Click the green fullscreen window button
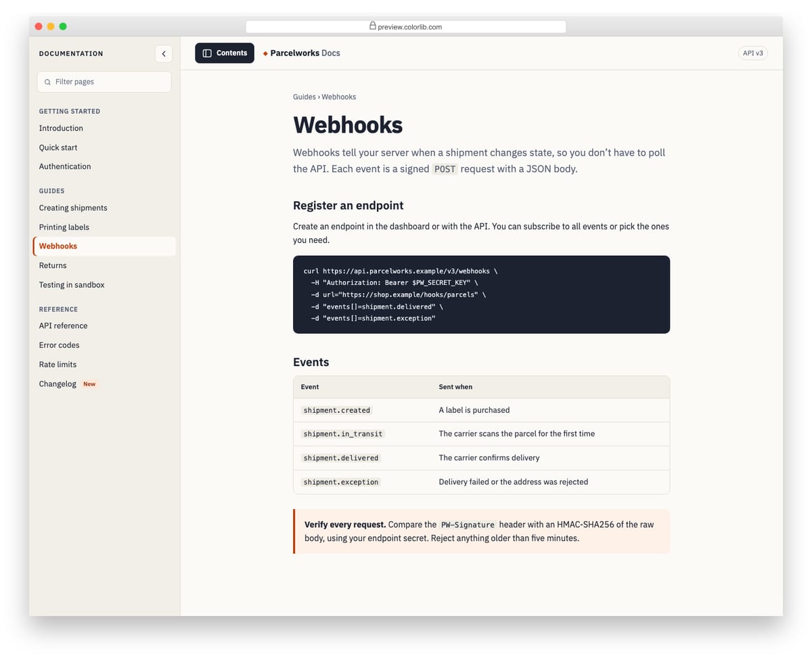 (63, 26)
